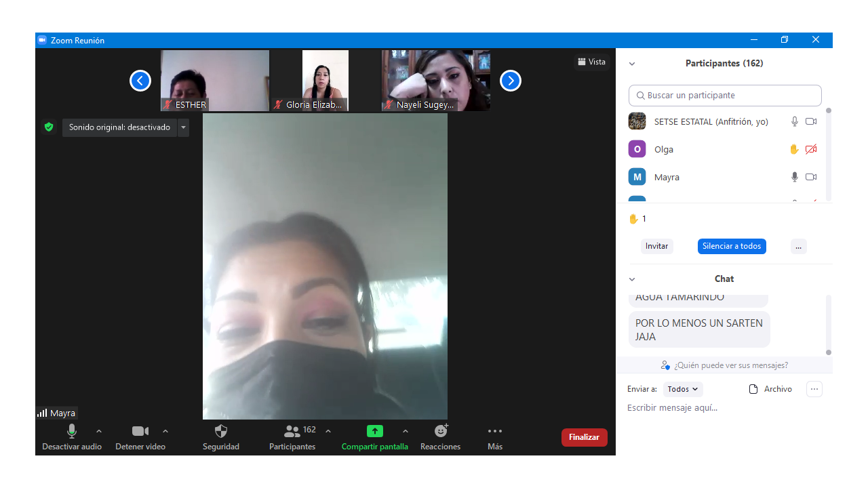Click the Mayra name label on video
The width and height of the screenshot is (868, 488).
[x=62, y=413]
